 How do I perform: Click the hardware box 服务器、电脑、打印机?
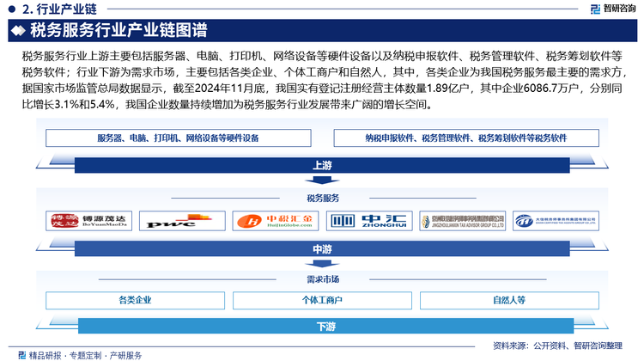pos(179,138)
